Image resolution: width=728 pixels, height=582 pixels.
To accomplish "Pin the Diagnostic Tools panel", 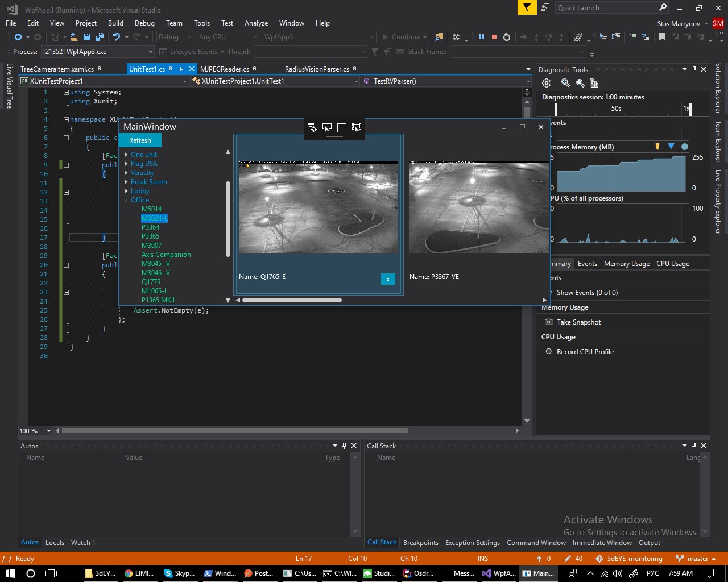I will pos(694,69).
